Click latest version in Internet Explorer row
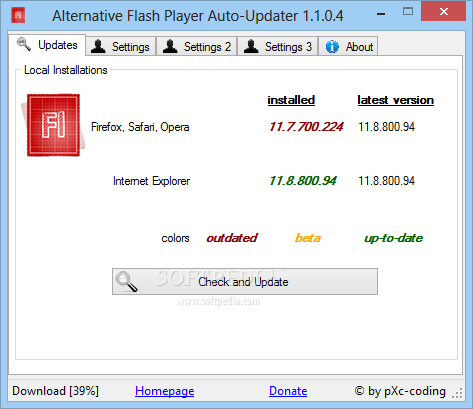The width and height of the screenshot is (473, 409). tap(387, 181)
